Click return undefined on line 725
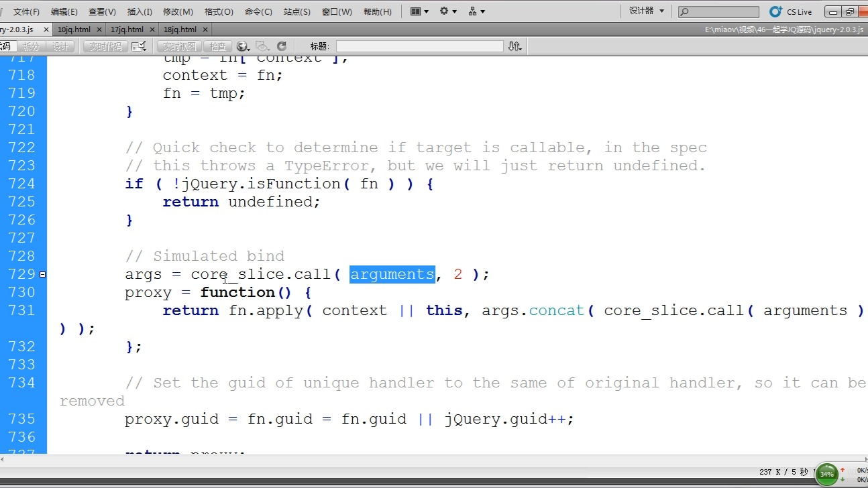 pos(241,202)
